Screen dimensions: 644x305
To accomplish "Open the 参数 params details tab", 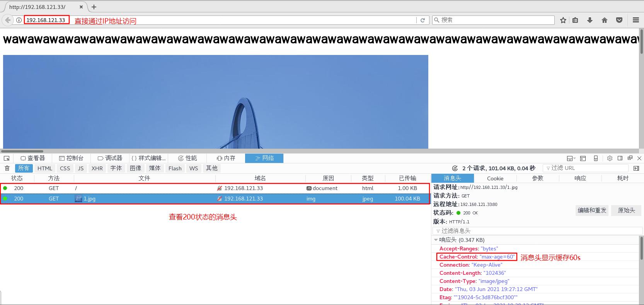I will [x=538, y=178].
